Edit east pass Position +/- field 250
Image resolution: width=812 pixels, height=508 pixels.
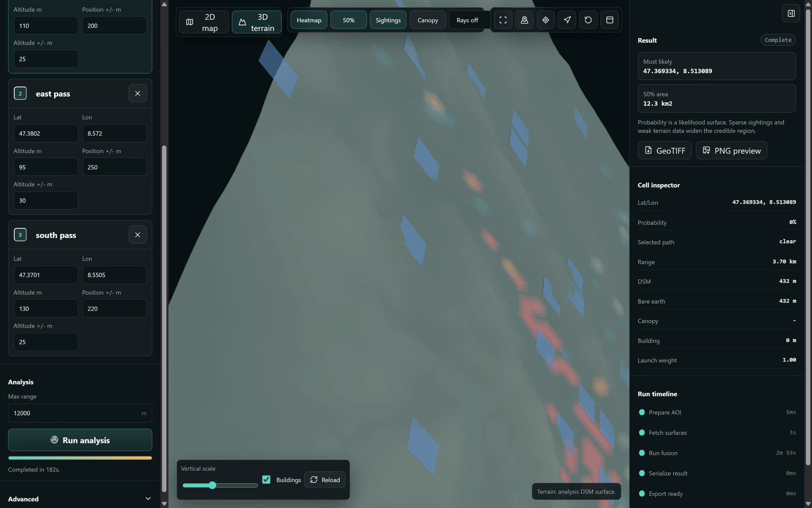pos(114,167)
